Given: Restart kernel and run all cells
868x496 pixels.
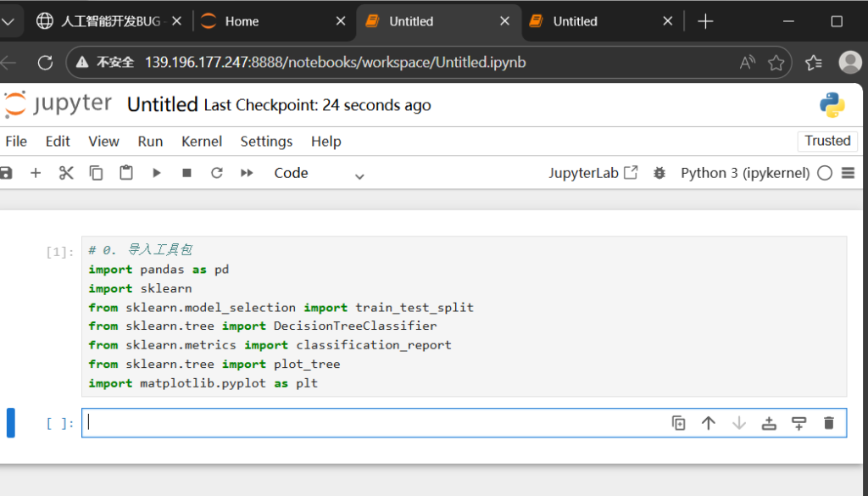Looking at the screenshot, I should coord(247,173).
